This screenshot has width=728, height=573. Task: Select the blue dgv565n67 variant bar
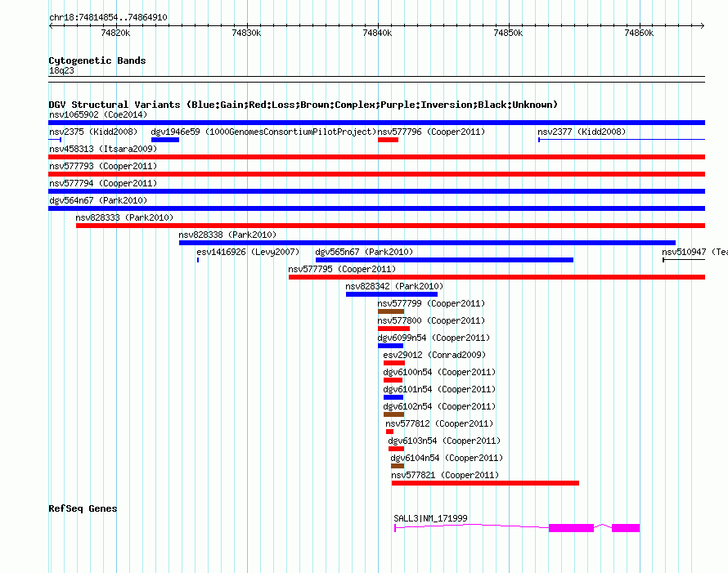tap(444, 260)
